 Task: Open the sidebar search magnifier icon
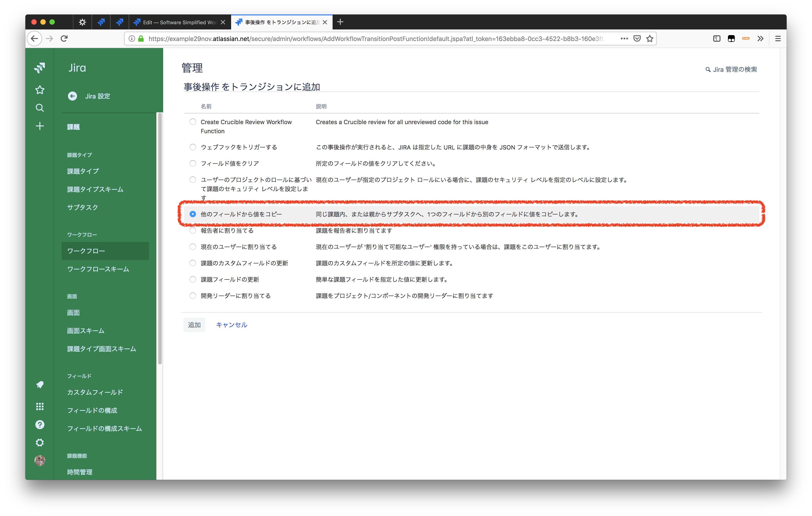coord(40,108)
